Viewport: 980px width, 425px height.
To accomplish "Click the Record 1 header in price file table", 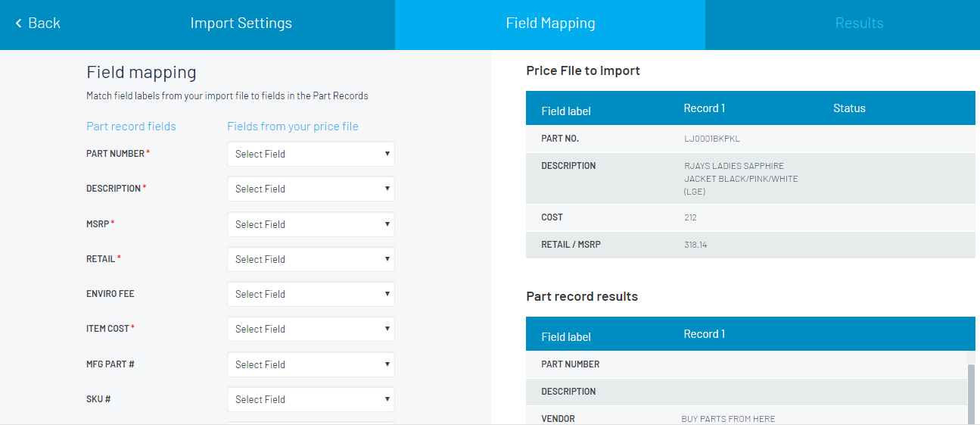I will [x=704, y=108].
